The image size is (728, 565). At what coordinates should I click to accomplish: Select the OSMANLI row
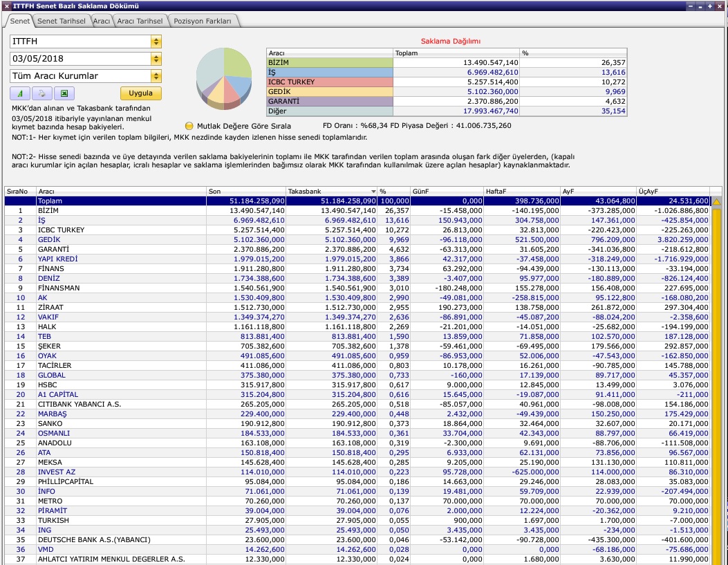357,433
